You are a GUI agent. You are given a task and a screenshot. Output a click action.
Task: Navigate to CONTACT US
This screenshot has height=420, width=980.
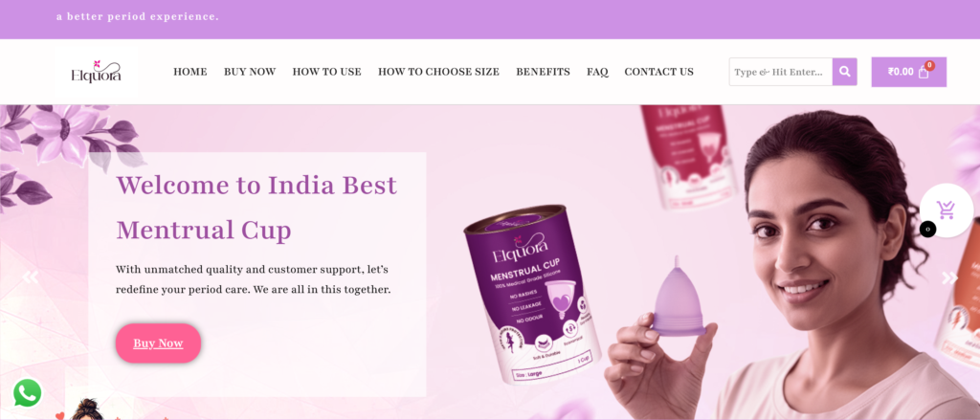click(658, 72)
